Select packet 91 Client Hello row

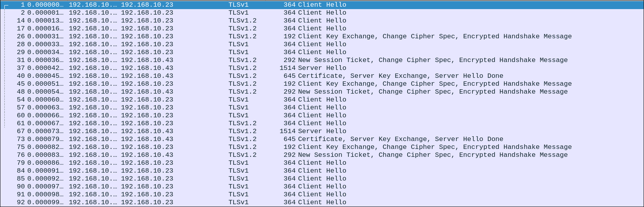[322, 194]
